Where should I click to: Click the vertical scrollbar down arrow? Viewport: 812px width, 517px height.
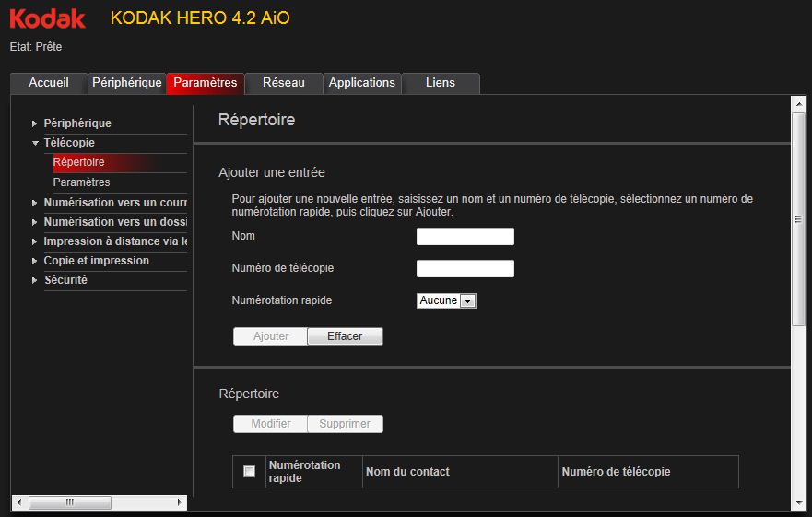click(x=799, y=502)
